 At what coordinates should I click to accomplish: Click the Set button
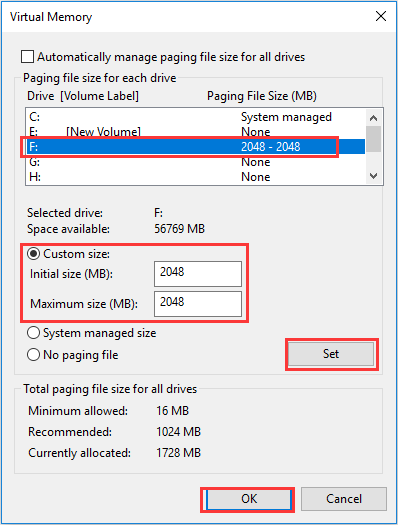331,354
